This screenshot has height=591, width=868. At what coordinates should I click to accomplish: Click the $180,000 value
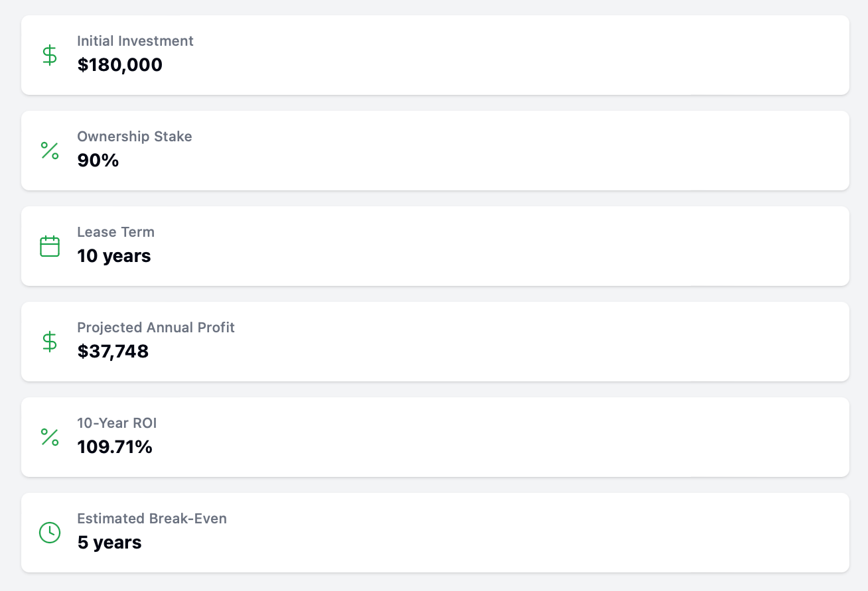pos(120,65)
